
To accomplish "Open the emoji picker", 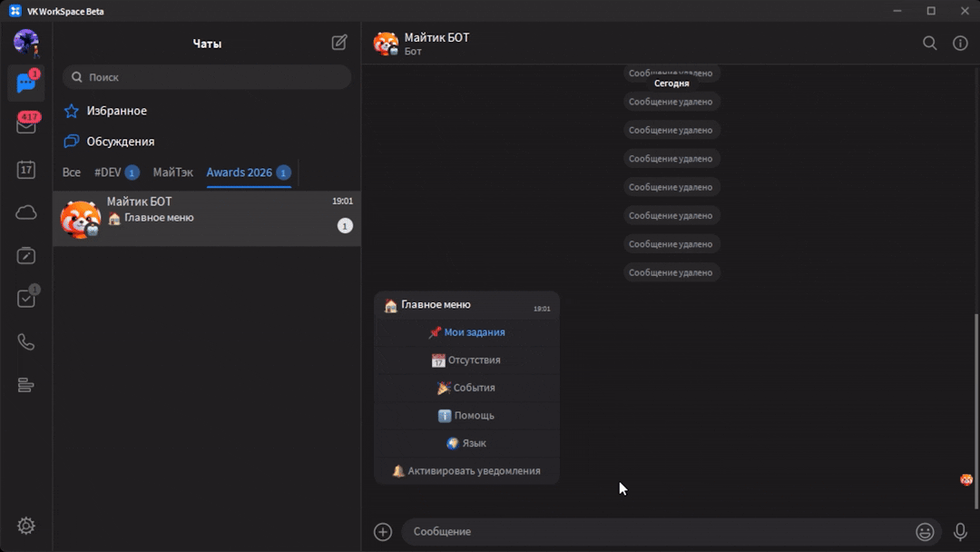I will (x=925, y=532).
